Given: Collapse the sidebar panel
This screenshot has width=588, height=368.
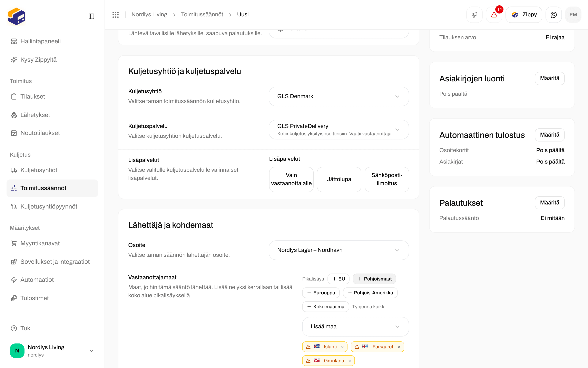Looking at the screenshot, I should point(91,16).
